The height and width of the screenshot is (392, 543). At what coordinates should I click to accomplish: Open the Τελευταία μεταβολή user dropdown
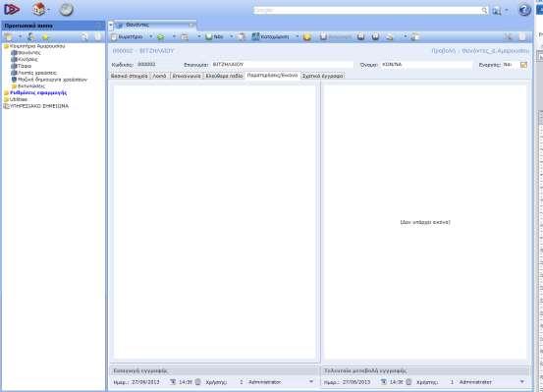521,382
